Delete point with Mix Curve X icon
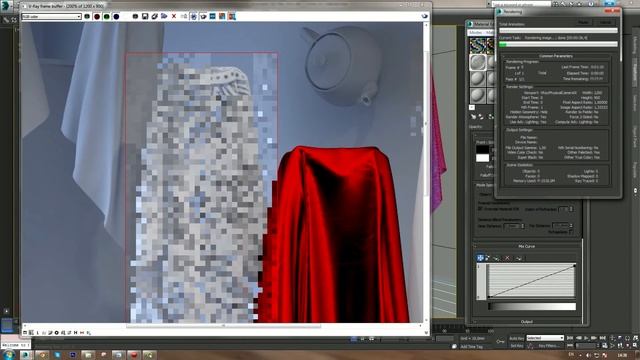640x360 pixels. point(507,258)
